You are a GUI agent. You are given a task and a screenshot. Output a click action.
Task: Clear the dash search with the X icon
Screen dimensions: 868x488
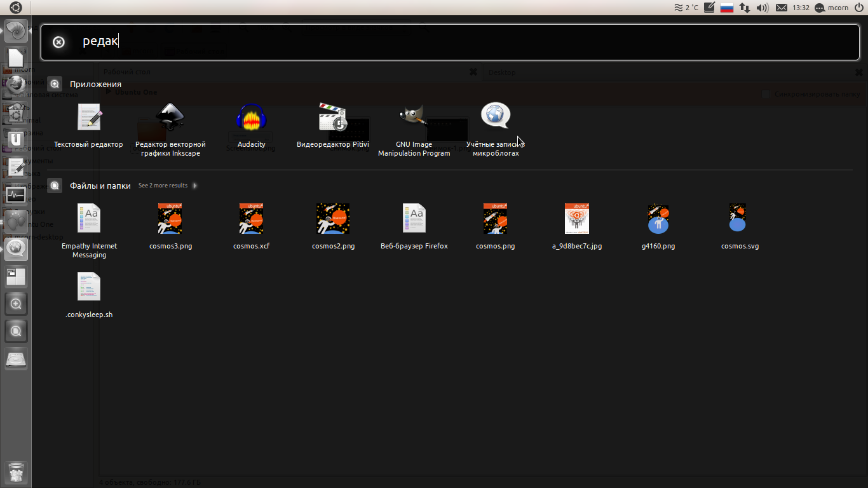[58, 42]
